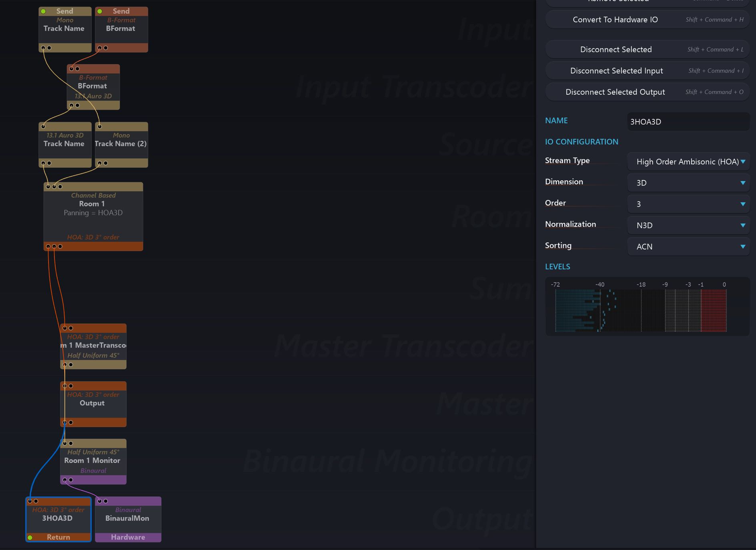Viewport: 756px width, 550px height.
Task: Select the 13.1 Auro 3D Track Name source
Action: [x=64, y=144]
